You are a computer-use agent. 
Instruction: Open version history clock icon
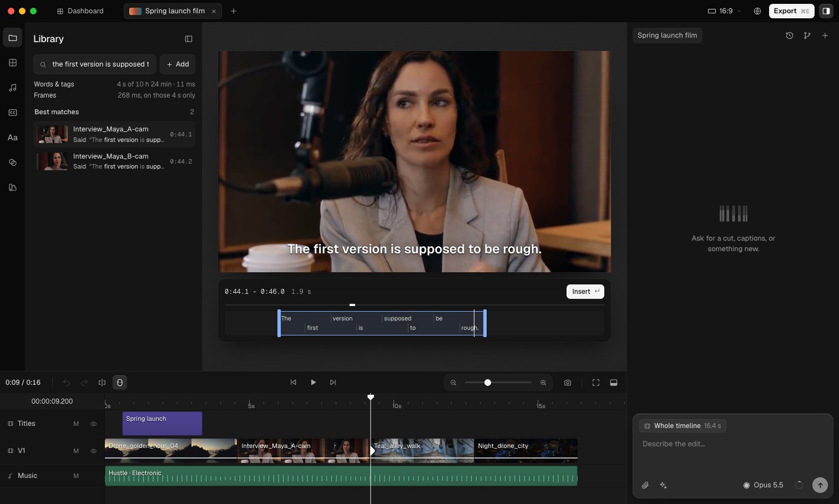pos(790,35)
